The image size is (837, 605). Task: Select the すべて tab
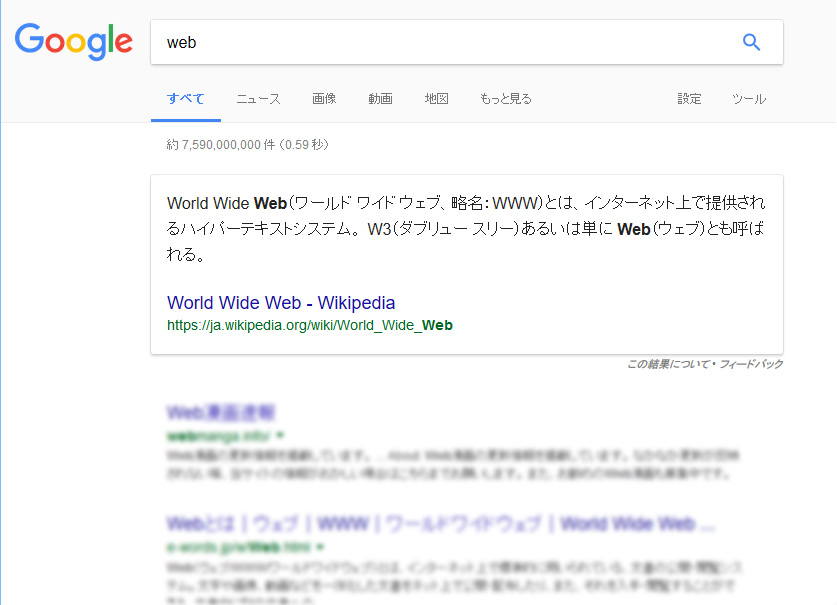click(186, 99)
